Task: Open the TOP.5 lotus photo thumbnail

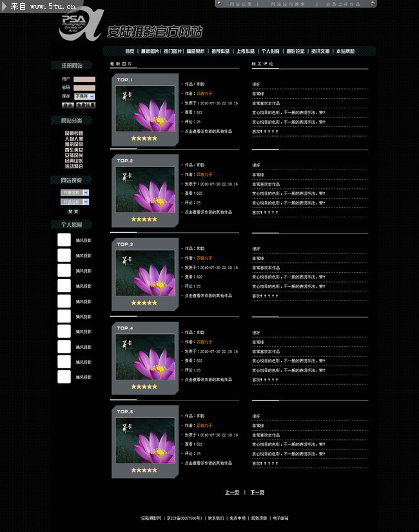Action: [145, 442]
